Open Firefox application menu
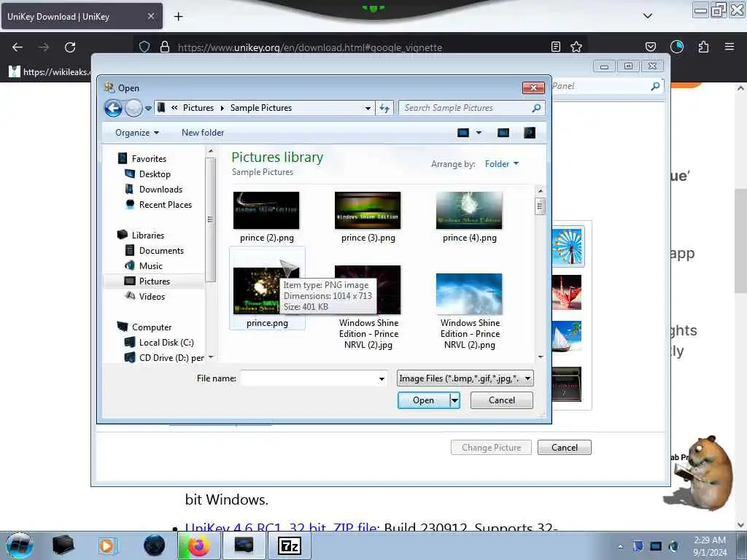Image resolution: width=747 pixels, height=560 pixels. click(729, 47)
